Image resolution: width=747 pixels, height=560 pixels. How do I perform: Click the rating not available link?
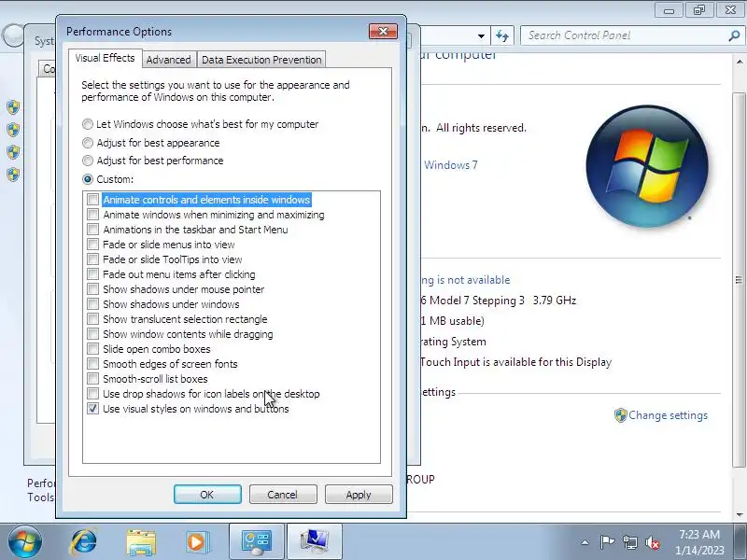point(465,280)
